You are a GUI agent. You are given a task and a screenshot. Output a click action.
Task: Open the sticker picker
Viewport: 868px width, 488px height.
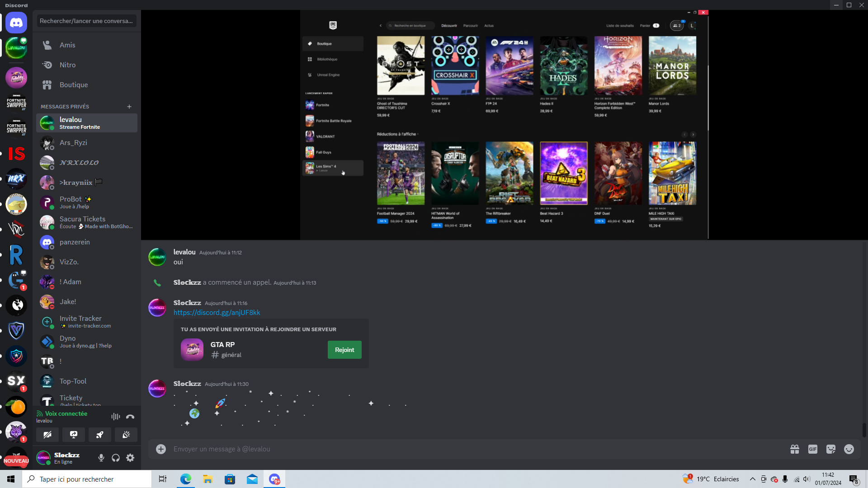point(831,449)
